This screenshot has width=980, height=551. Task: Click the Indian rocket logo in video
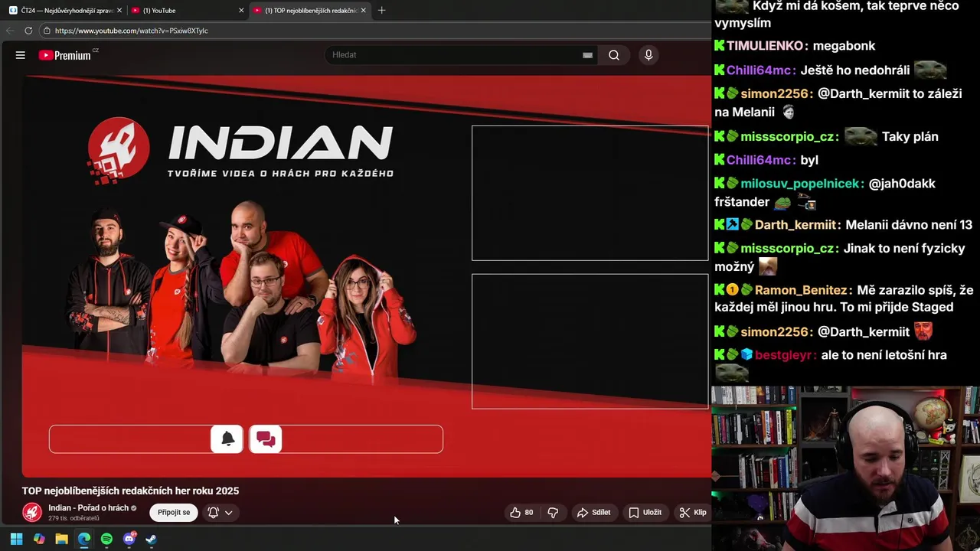tap(119, 149)
